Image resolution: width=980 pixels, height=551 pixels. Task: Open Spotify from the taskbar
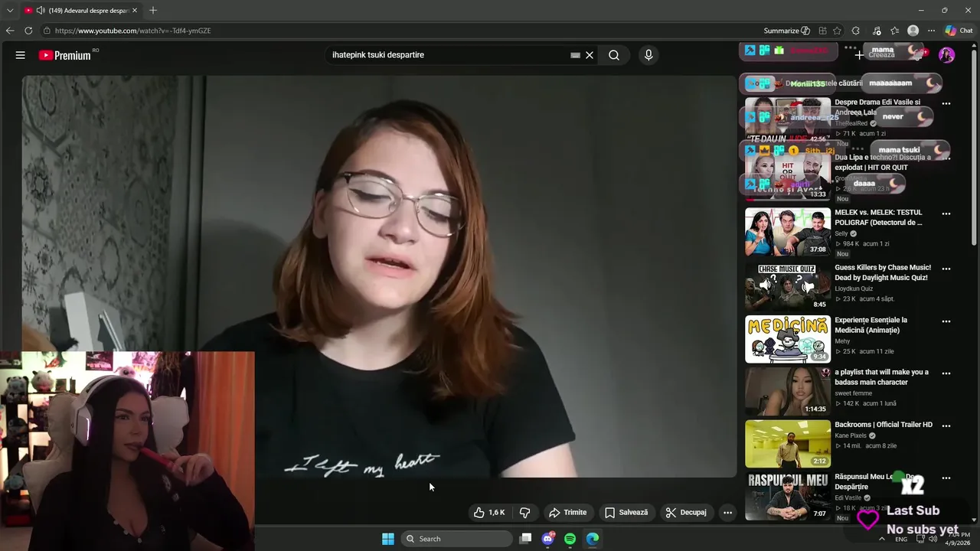click(570, 539)
